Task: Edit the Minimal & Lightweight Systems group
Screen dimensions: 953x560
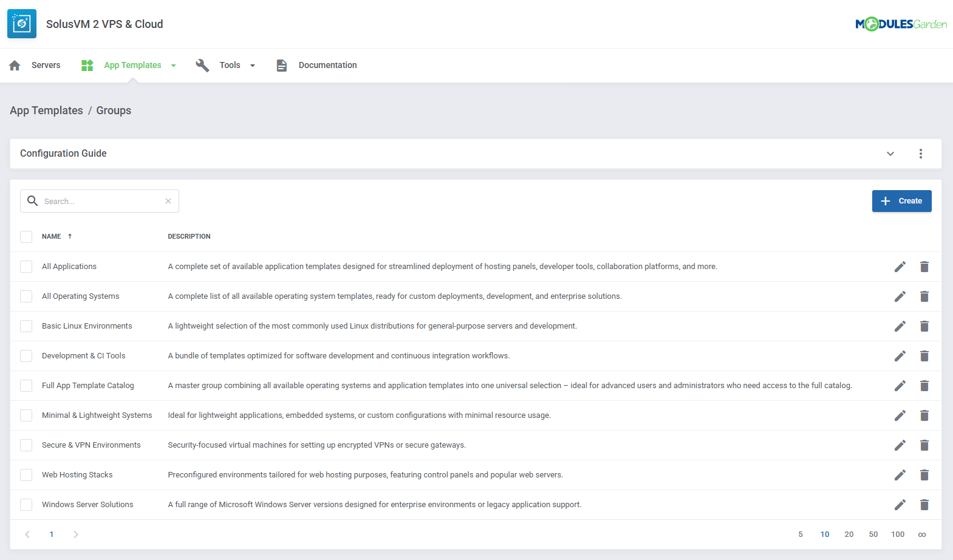Action: [900, 415]
